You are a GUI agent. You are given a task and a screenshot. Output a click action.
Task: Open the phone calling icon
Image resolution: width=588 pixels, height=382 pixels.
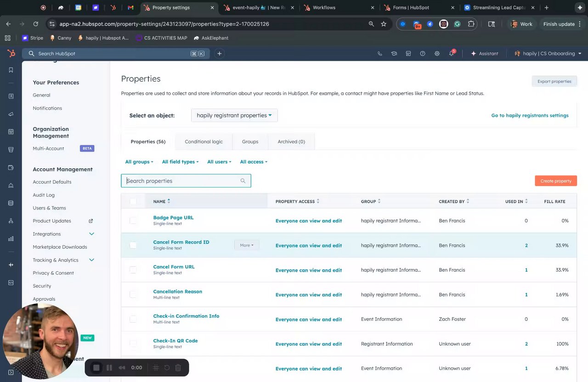tap(380, 53)
